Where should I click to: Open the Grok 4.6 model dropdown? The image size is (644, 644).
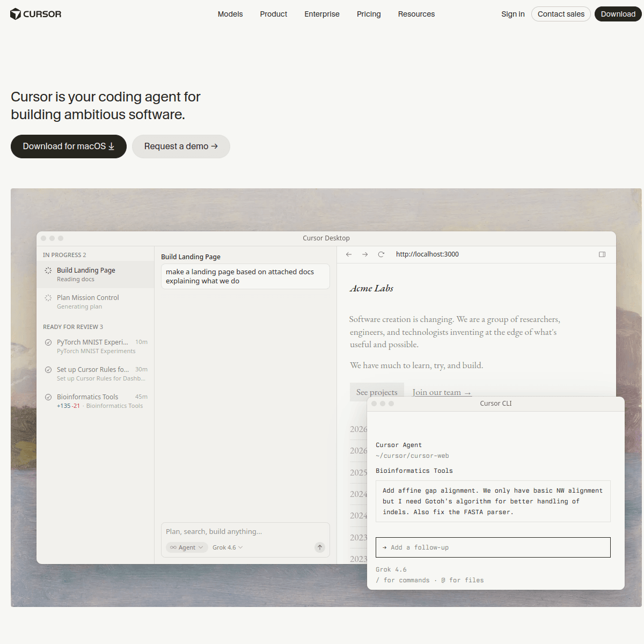click(228, 547)
